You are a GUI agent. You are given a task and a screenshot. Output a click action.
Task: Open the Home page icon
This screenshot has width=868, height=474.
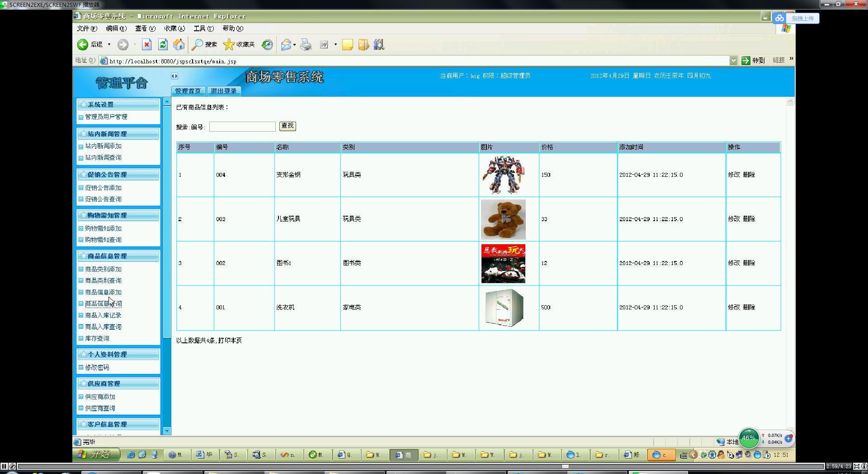(179, 44)
